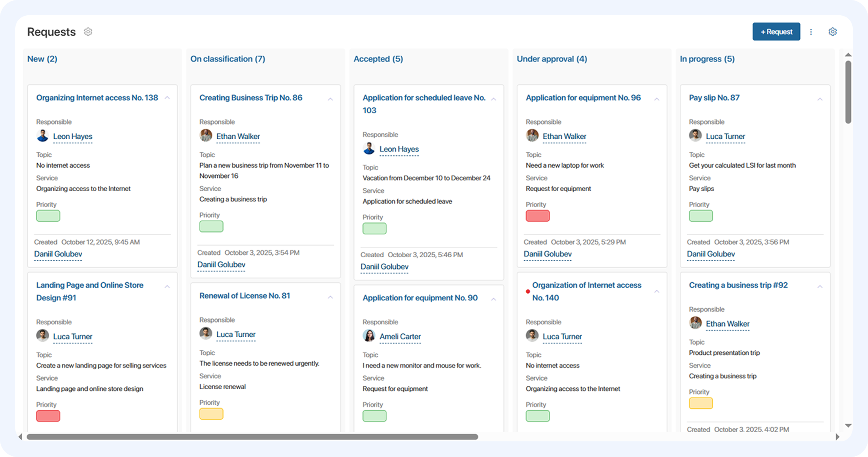Screen dimensions: 868x457
Task: Click Ameli Carter's avatar photo
Action: (369, 336)
